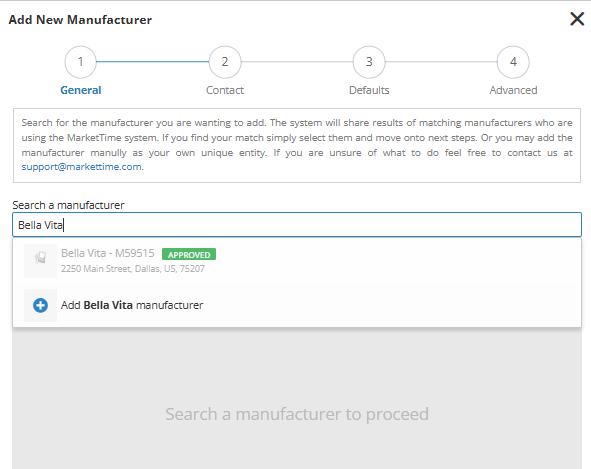Go to step 3 circle
Screen dimensions: 591x469
click(x=369, y=62)
